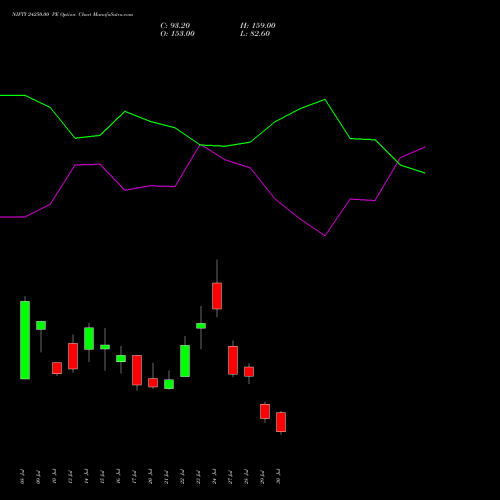Click the 30 Jul date axis label
This screenshot has width=500, height=500.
[278, 477]
